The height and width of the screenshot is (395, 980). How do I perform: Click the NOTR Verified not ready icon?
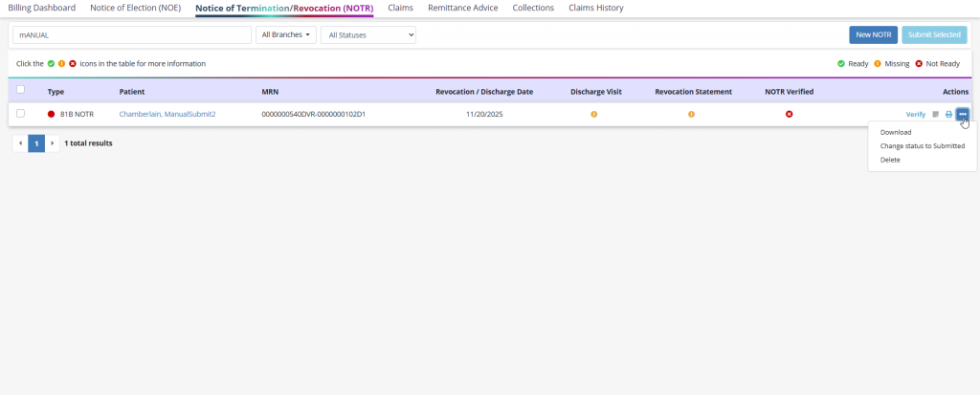(789, 114)
